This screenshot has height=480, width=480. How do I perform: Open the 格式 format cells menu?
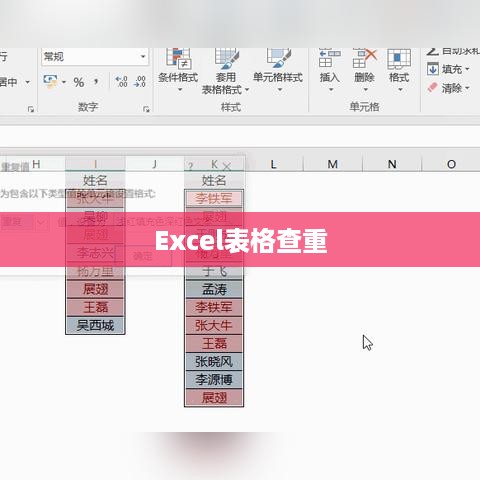(399, 70)
